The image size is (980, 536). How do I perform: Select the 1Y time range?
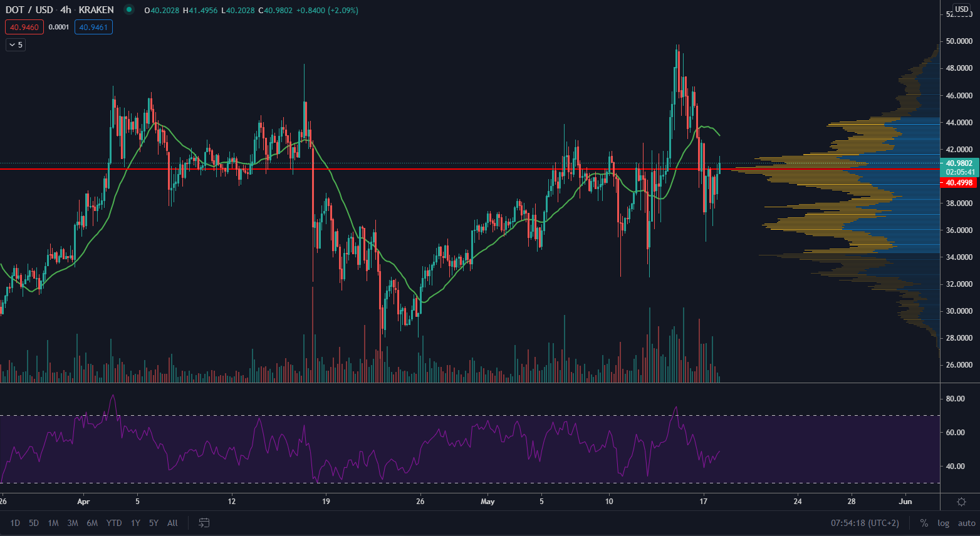135,523
